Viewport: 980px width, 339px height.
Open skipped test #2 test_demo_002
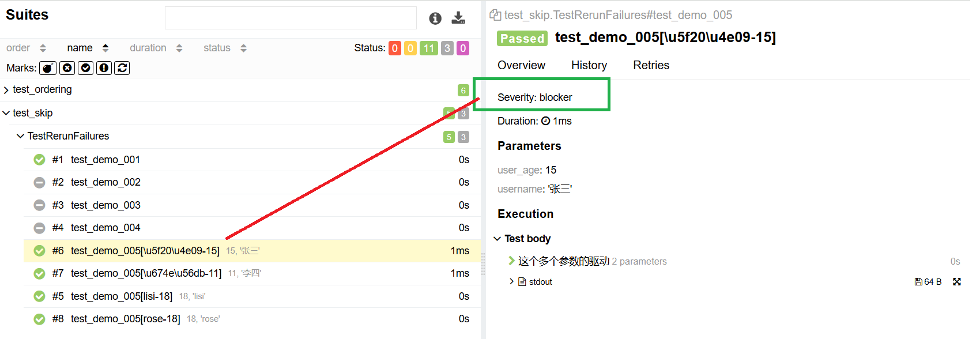(x=252, y=182)
